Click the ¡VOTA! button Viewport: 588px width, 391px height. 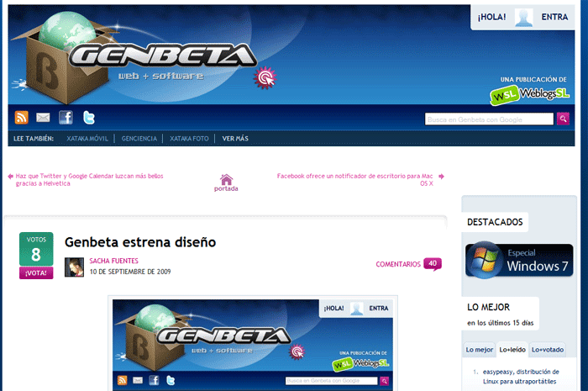[x=36, y=272]
